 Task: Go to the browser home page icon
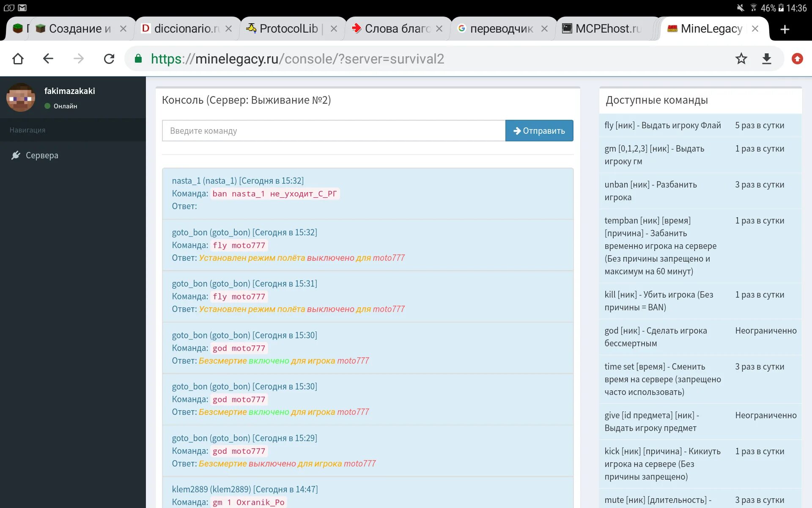(18, 58)
